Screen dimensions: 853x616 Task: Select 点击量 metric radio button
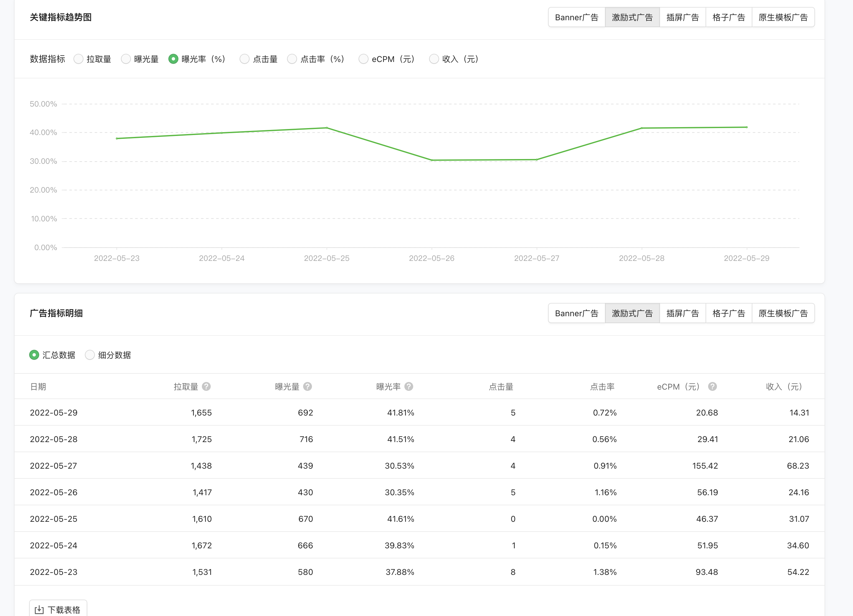[x=245, y=59]
